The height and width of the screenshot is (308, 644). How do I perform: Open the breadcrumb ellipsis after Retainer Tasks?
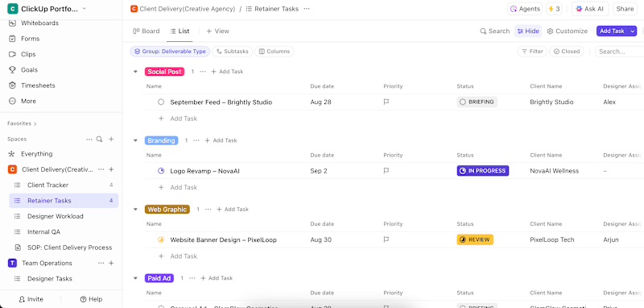(307, 9)
